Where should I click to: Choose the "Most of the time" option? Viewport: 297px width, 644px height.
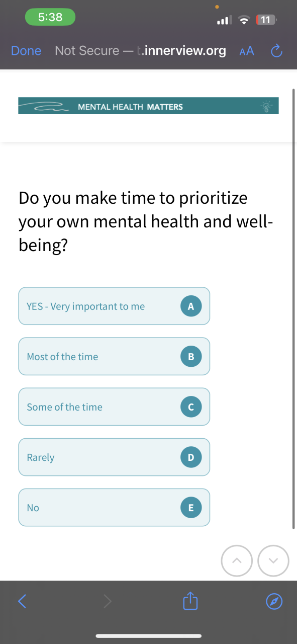point(114,356)
